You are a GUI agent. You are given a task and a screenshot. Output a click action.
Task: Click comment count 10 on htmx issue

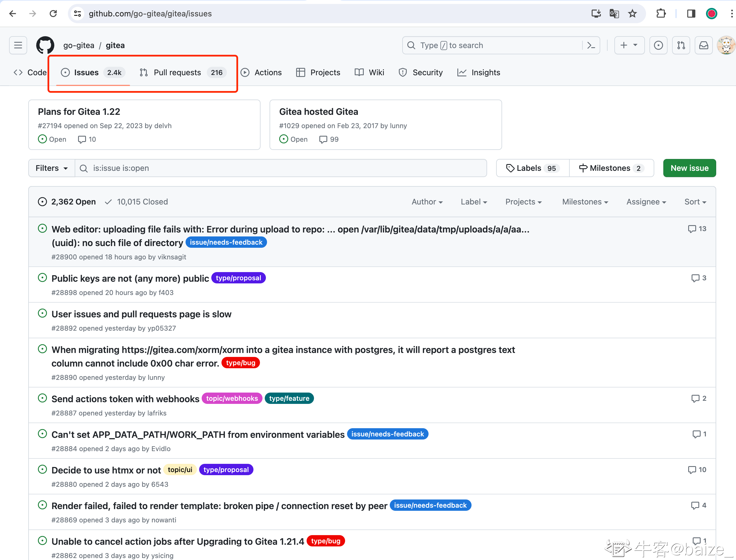697,470
